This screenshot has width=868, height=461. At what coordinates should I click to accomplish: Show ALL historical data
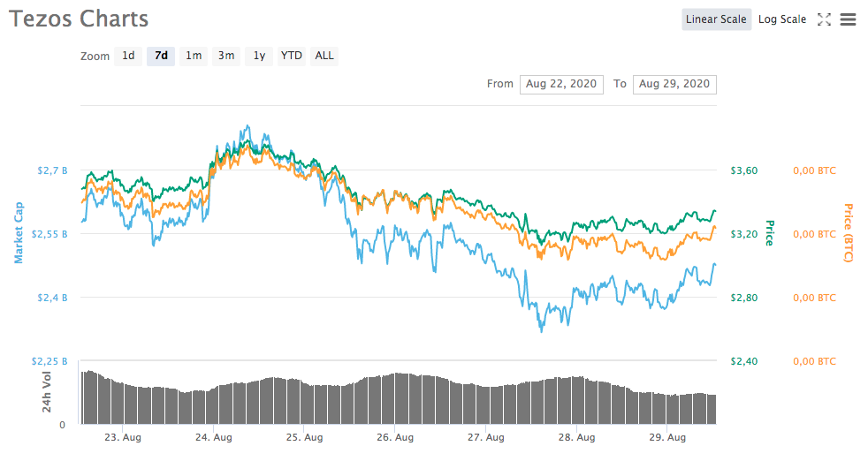point(324,56)
